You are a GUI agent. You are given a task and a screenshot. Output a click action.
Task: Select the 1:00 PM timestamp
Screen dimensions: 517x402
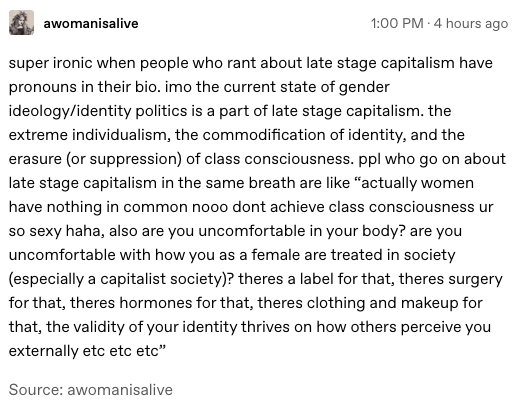397,23
